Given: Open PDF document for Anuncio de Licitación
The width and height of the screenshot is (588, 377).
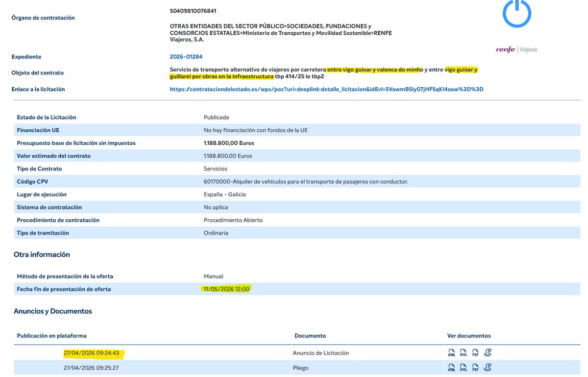Looking at the screenshot, I should point(475,353).
